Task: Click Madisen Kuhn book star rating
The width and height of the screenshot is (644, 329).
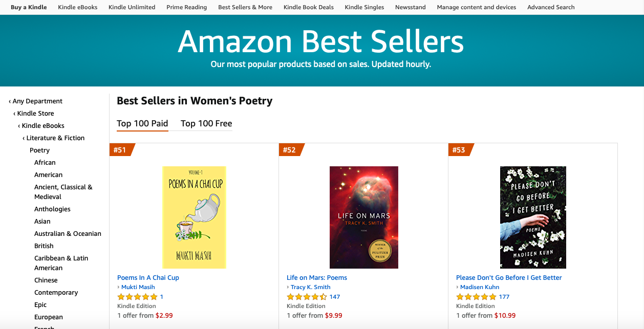Action: [x=476, y=297]
